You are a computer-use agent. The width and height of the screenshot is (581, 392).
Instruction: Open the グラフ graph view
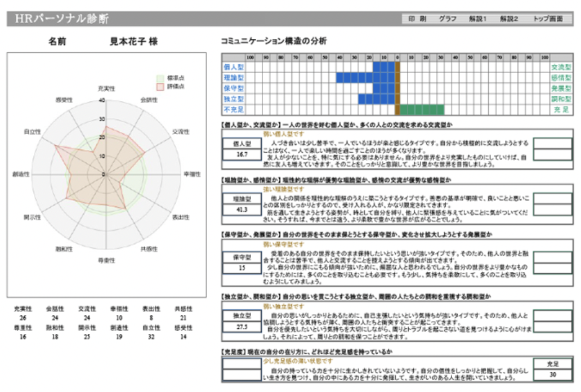point(448,19)
